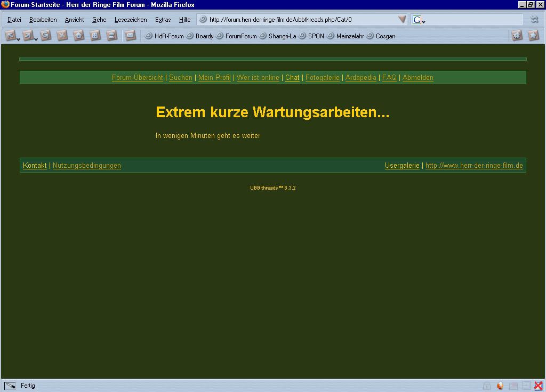The width and height of the screenshot is (546, 392).
Task: Reload the page with the refresh button
Action: pyautogui.click(x=46, y=36)
